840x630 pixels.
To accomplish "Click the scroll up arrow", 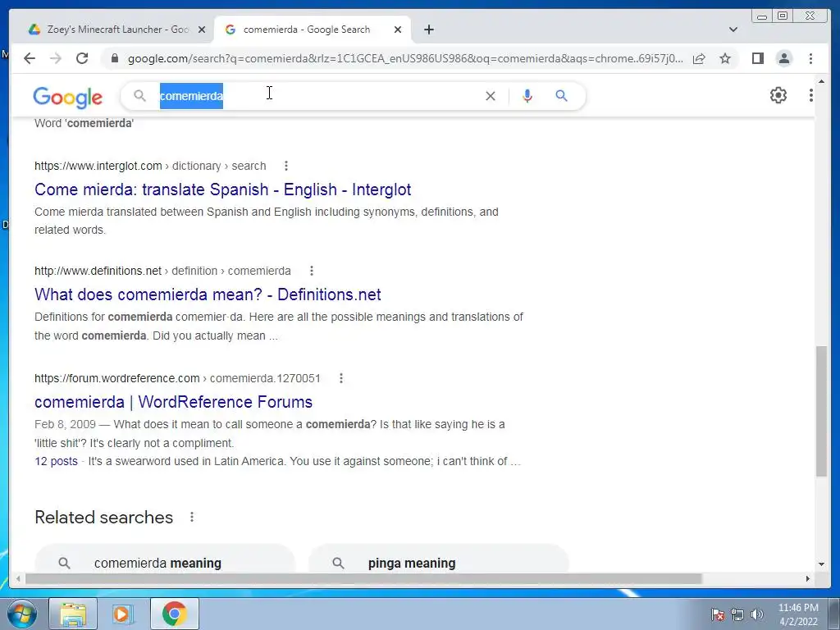I will click(x=821, y=81).
